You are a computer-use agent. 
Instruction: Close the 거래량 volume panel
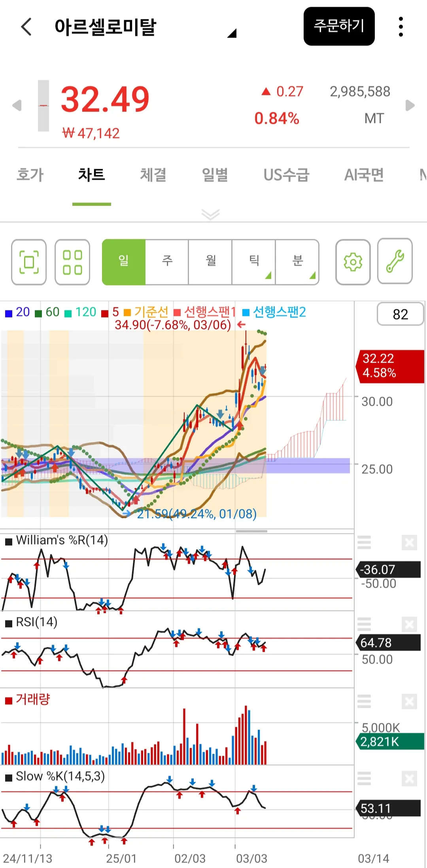409,702
